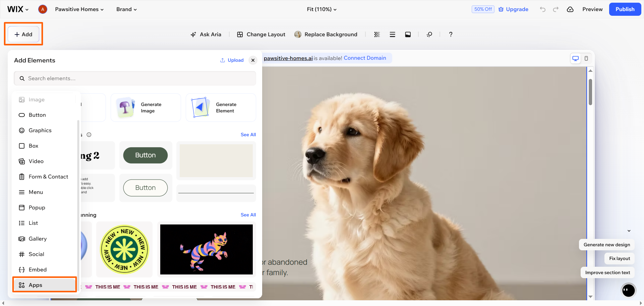Add the colorful striped cat graphic
The width and height of the screenshot is (644, 306).
pyautogui.click(x=207, y=249)
